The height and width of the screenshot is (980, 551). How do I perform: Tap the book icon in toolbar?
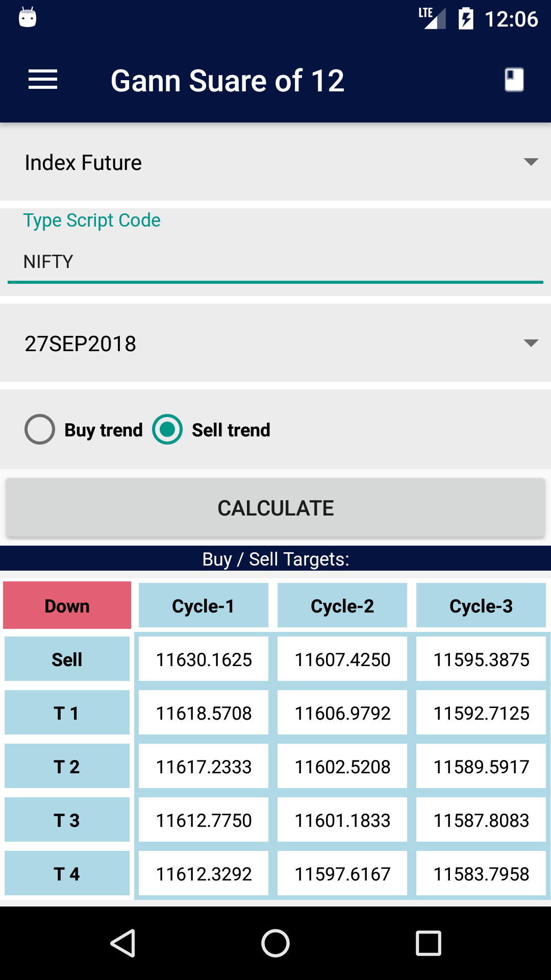[514, 80]
